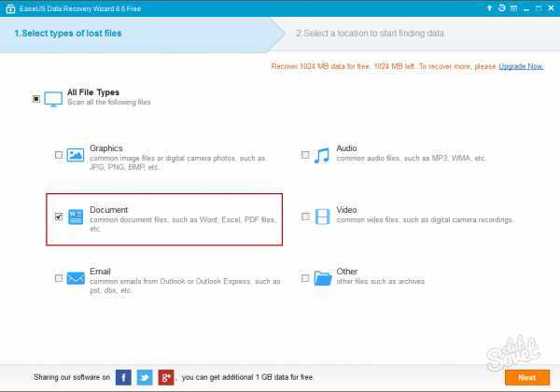
Task: Uncheck the Document checkbox
Action: coord(59,217)
